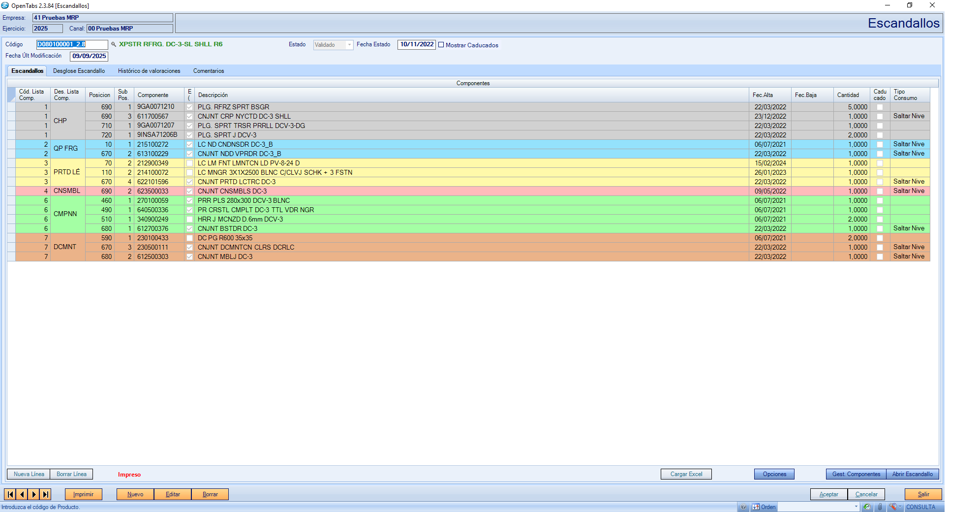
Task: Expand the Orden combo box
Action: [x=856, y=507]
